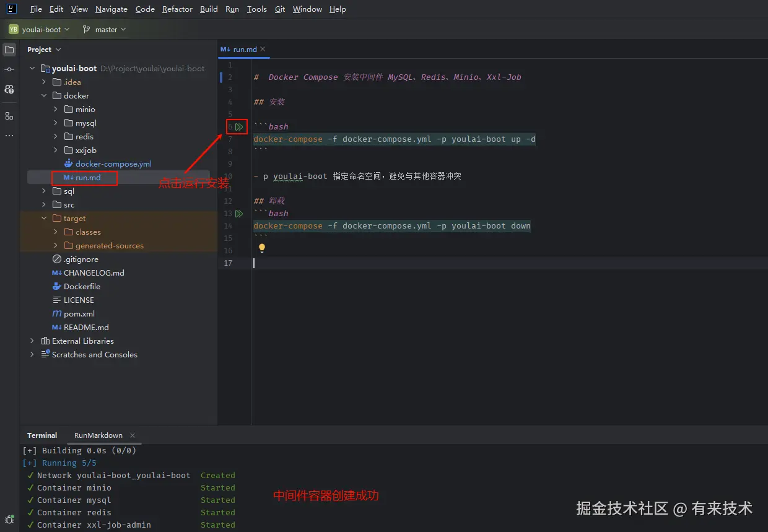Open the Build menu

(x=209, y=9)
